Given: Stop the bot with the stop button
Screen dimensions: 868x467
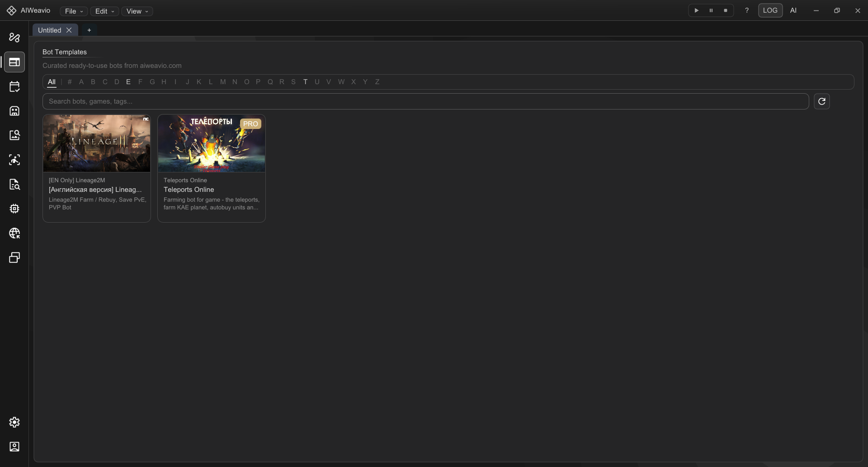Looking at the screenshot, I should pyautogui.click(x=726, y=10).
